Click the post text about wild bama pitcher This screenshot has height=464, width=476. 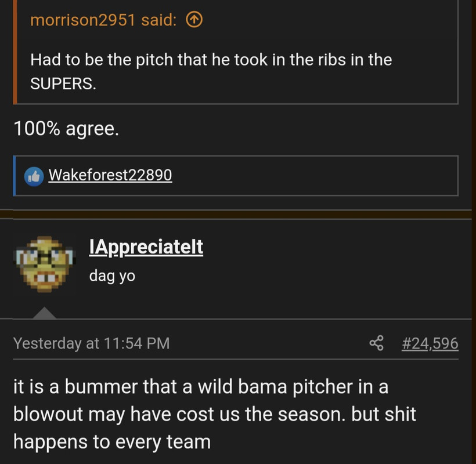click(x=215, y=414)
